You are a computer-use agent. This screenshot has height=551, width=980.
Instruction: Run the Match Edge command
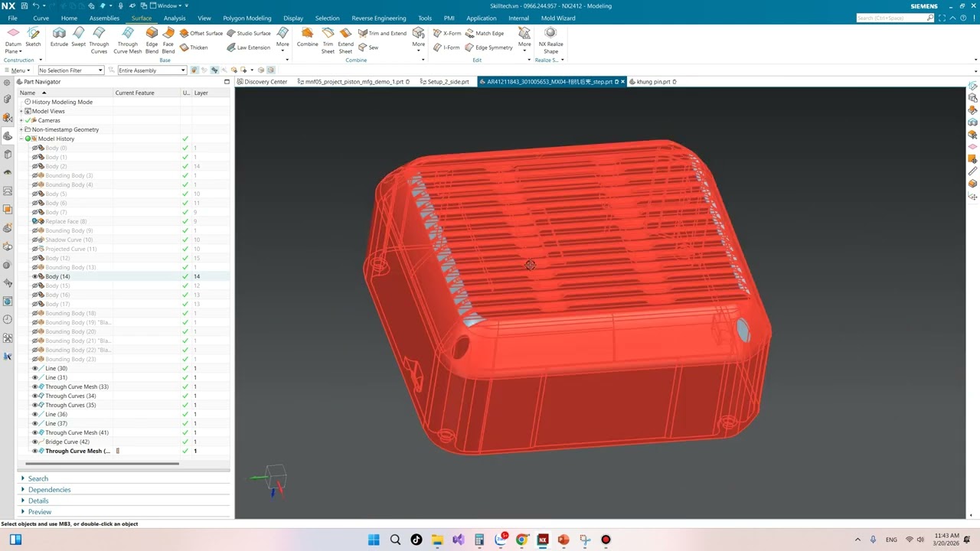(x=485, y=34)
